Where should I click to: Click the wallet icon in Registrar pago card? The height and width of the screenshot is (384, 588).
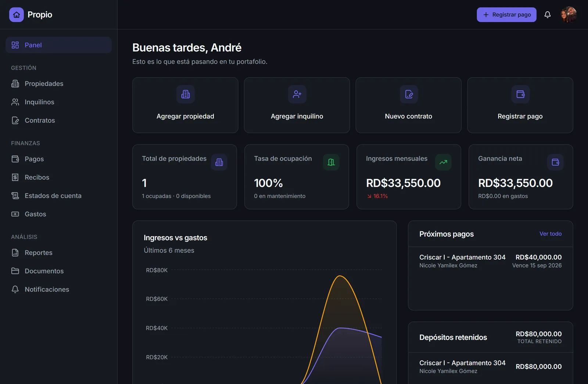521,94
